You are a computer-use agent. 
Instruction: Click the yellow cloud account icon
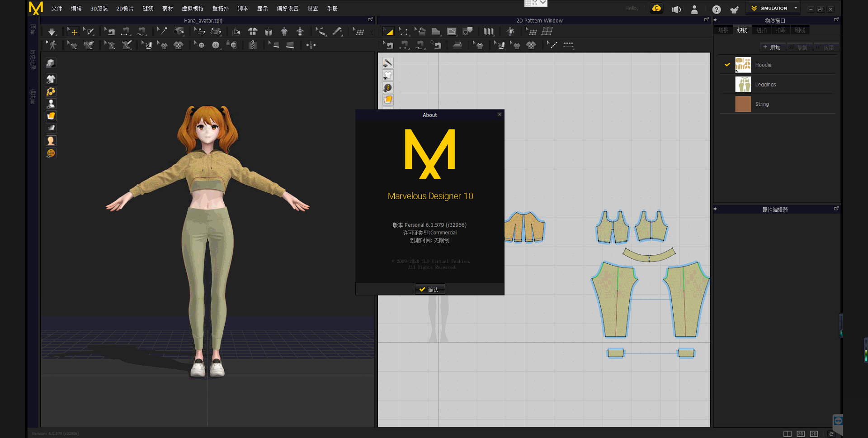656,9
